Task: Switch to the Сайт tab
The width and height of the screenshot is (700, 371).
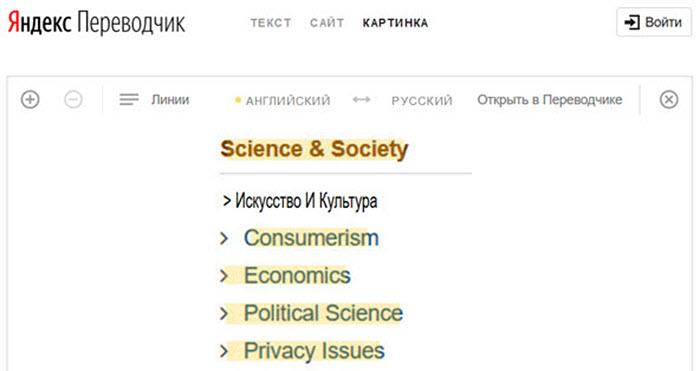Action: [327, 23]
